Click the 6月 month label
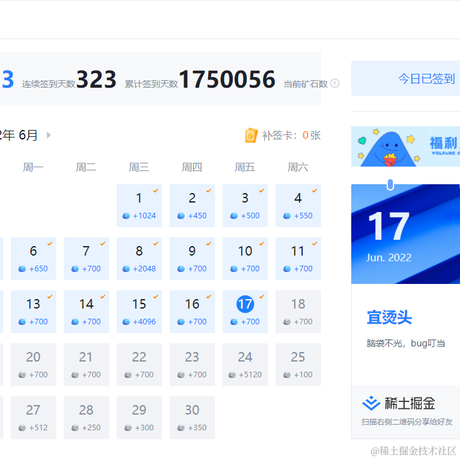The width and height of the screenshot is (460, 460). (x=28, y=135)
